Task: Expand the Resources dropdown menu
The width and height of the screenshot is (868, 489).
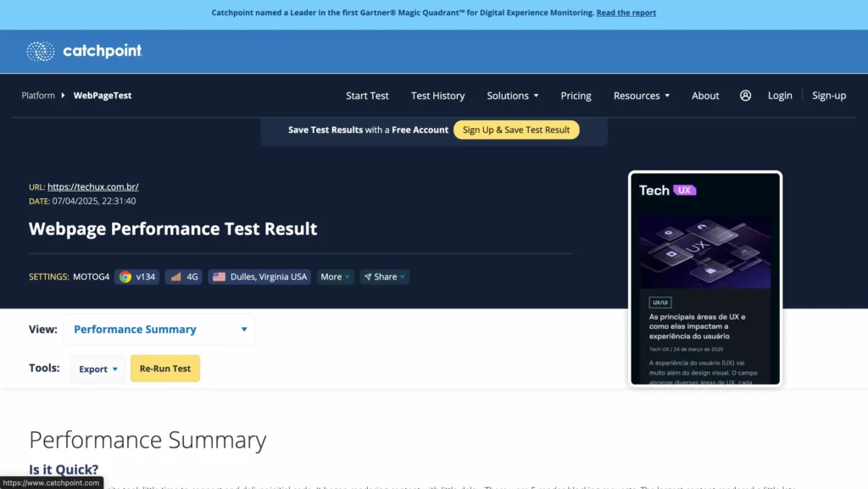Action: tap(642, 96)
